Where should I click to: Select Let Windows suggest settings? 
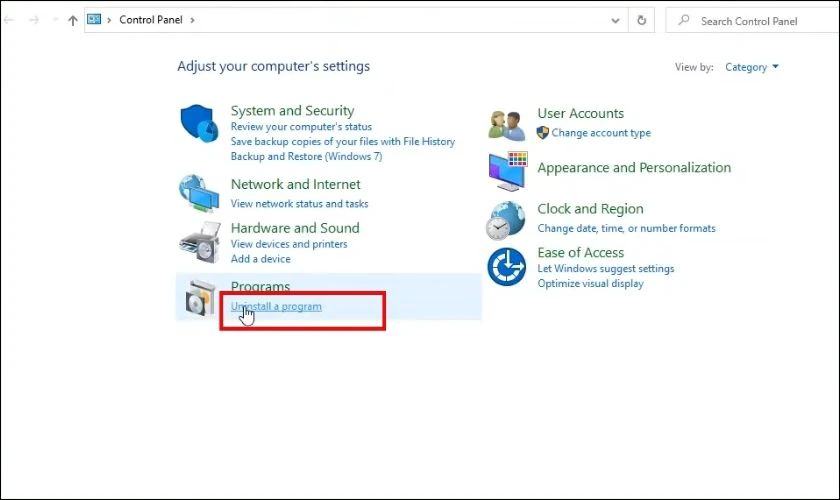tap(606, 268)
